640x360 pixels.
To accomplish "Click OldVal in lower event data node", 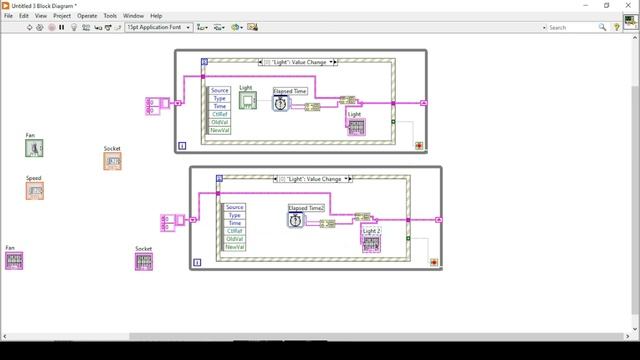I will point(235,239).
